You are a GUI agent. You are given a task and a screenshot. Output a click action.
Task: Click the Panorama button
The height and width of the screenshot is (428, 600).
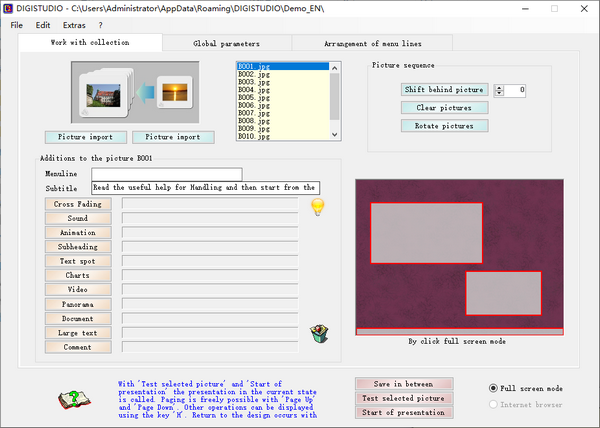click(x=78, y=304)
